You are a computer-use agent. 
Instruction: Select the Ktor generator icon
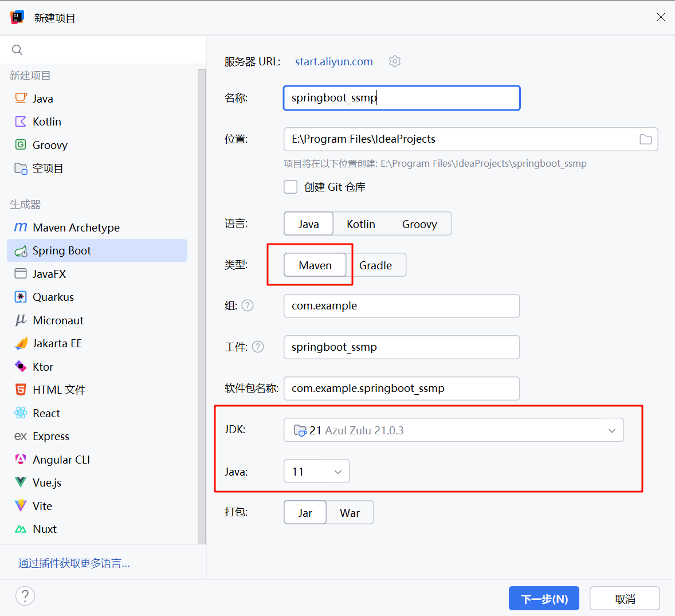pos(21,367)
